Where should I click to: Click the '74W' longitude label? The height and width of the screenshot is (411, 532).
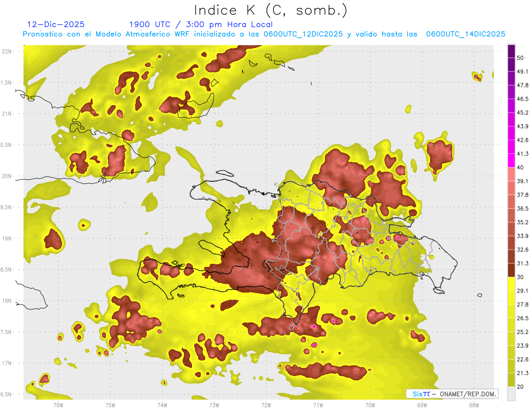click(x=162, y=405)
